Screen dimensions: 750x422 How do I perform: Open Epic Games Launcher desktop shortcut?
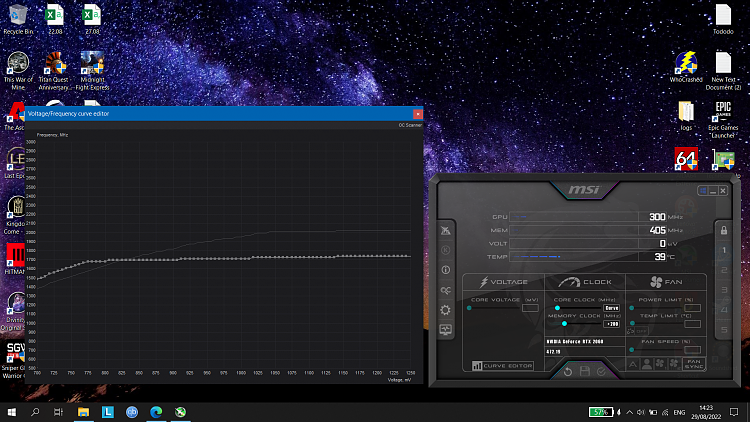tap(723, 120)
